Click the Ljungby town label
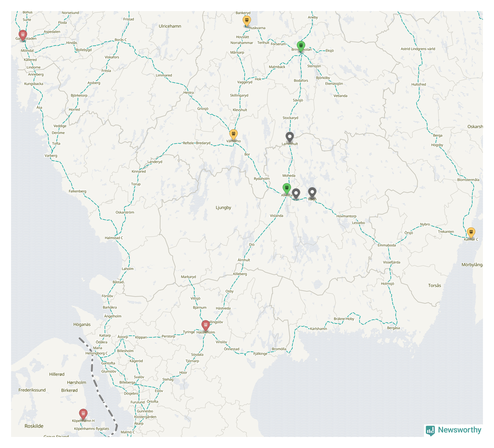Image resolution: width=494 pixels, height=448 pixels. coord(223,208)
